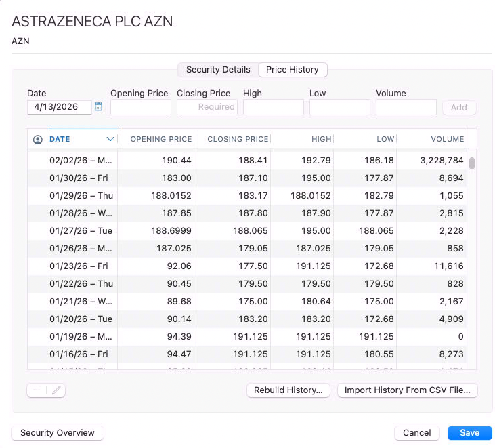This screenshot has height=448, width=495.
Task: Select the 01/22/26 – Thu row
Action: click(x=247, y=284)
